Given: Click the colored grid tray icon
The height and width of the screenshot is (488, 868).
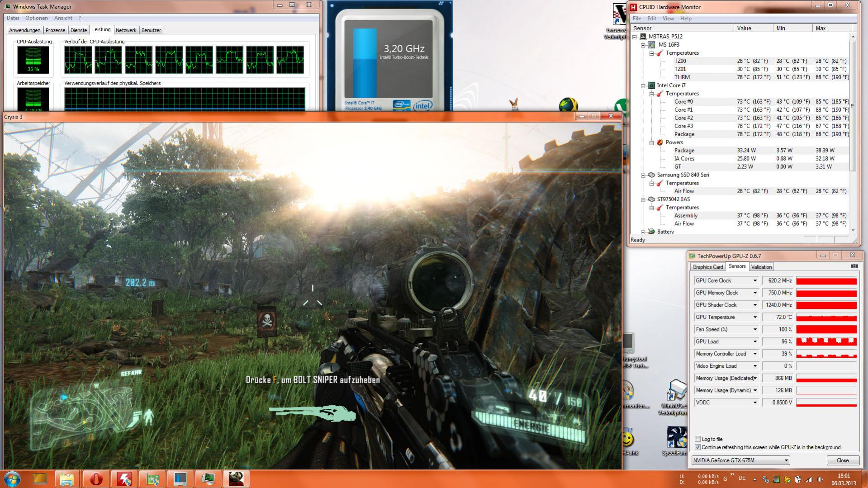Looking at the screenshot, I should pos(777,479).
